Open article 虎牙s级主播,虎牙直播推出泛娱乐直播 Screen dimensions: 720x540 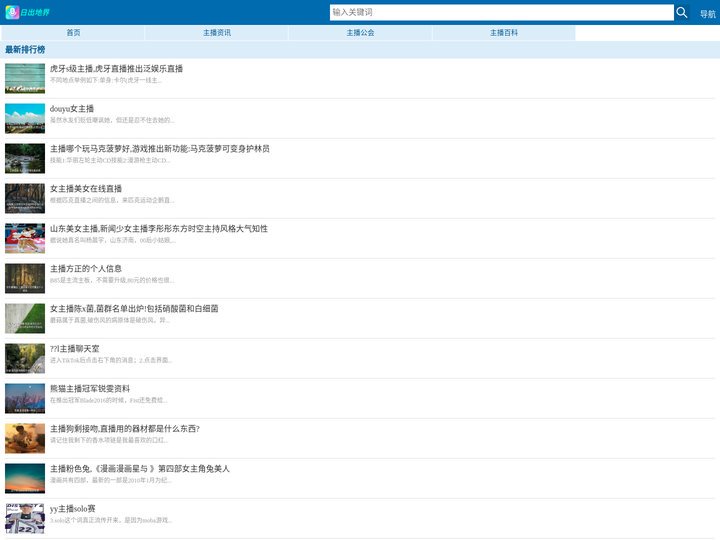point(116,69)
